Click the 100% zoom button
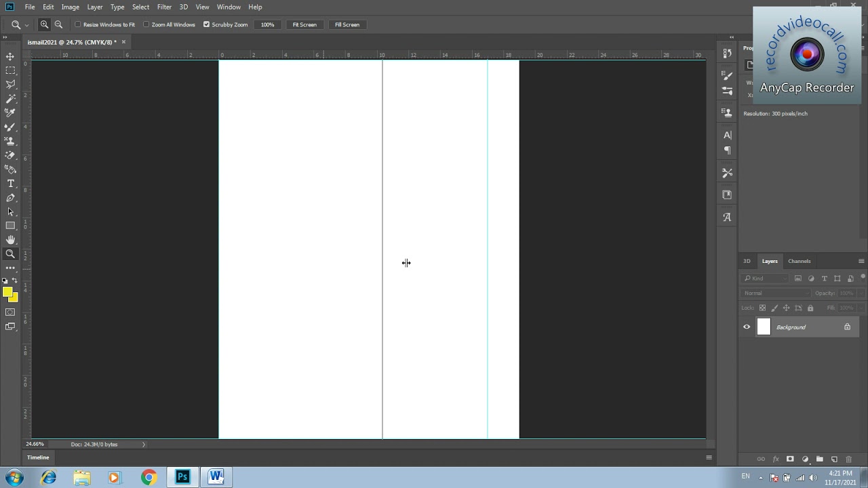The image size is (868, 488). [267, 24]
